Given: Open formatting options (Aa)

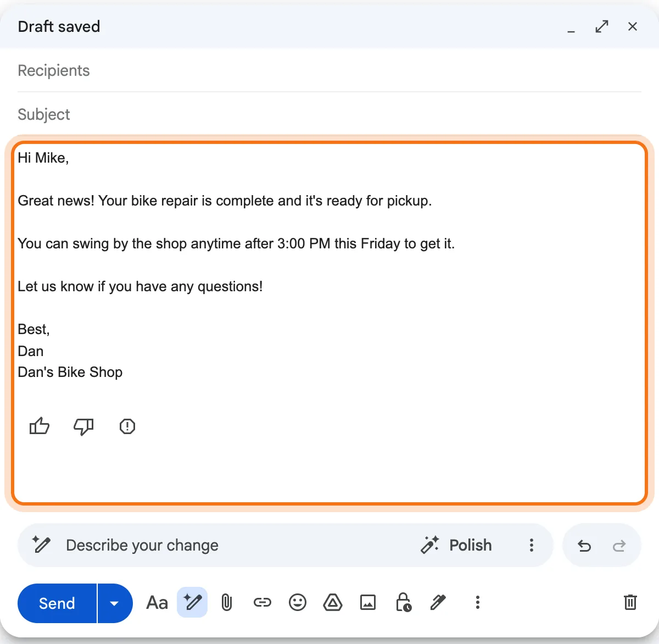Looking at the screenshot, I should click(x=157, y=603).
